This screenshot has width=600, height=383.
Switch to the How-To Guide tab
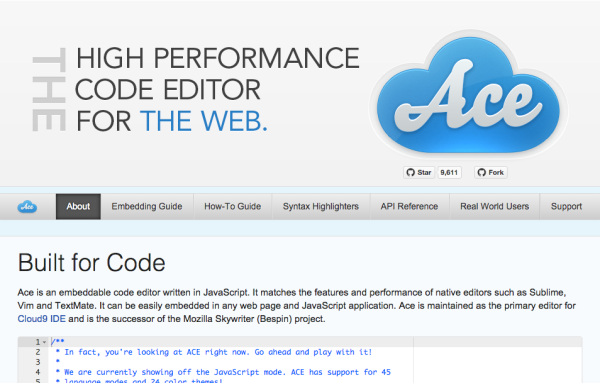pos(233,207)
